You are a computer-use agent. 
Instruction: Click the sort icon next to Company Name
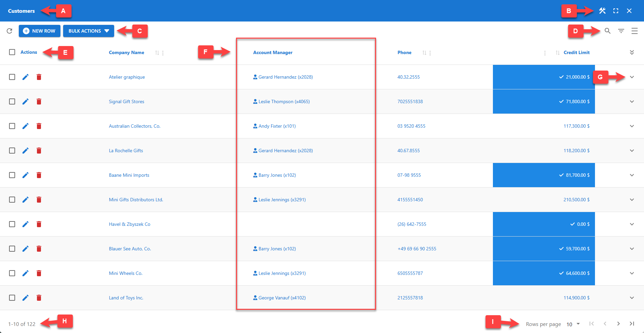pyautogui.click(x=157, y=52)
